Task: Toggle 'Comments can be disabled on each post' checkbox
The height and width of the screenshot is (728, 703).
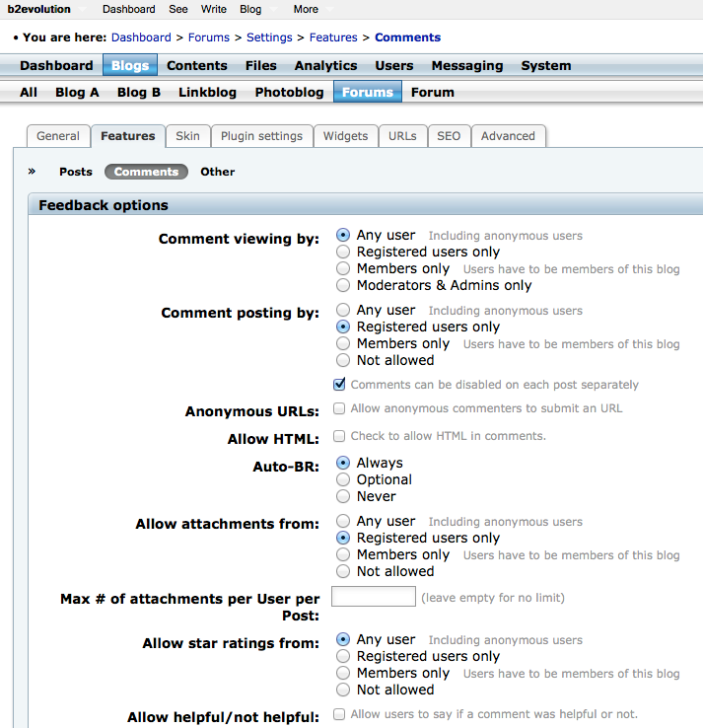Action: click(x=339, y=384)
